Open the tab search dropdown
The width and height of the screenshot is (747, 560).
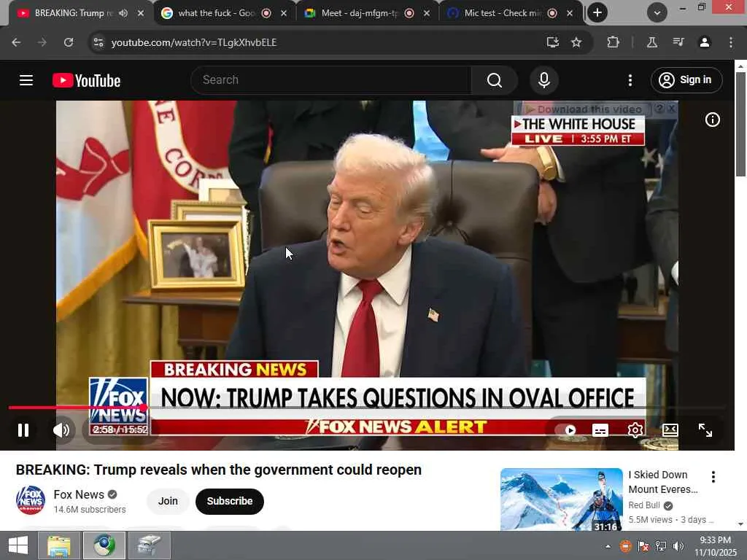[657, 13]
